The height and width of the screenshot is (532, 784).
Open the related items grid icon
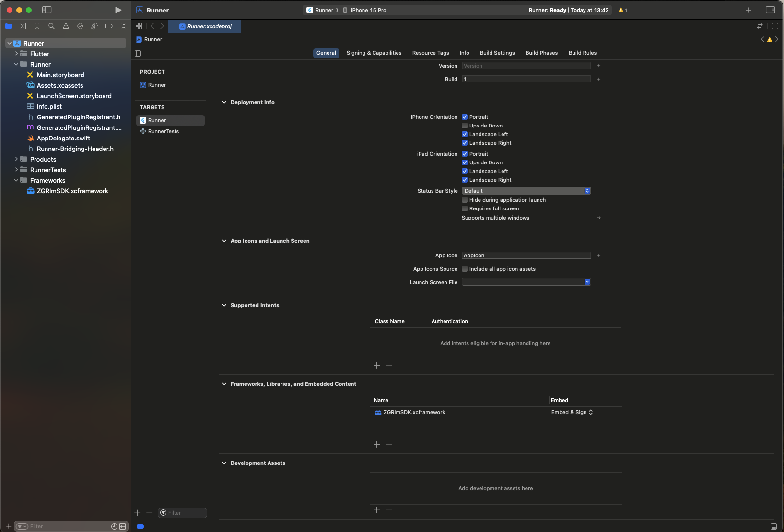(139, 26)
